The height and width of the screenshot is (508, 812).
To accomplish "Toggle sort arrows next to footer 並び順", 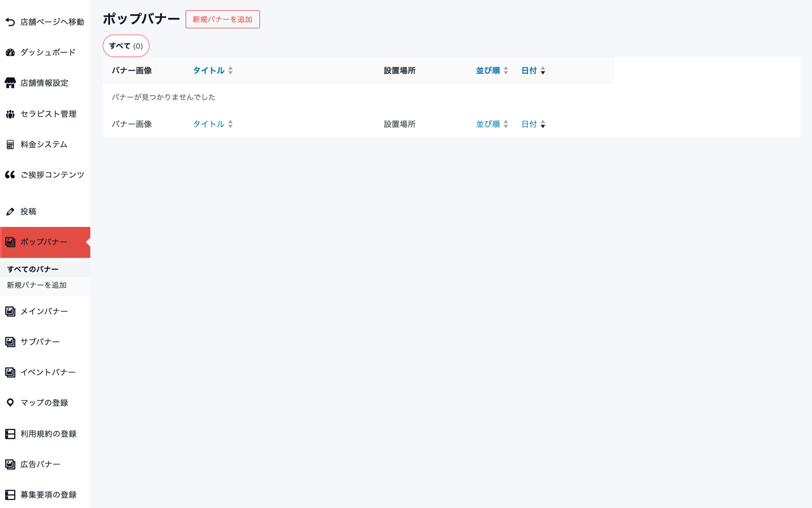I will coord(506,124).
